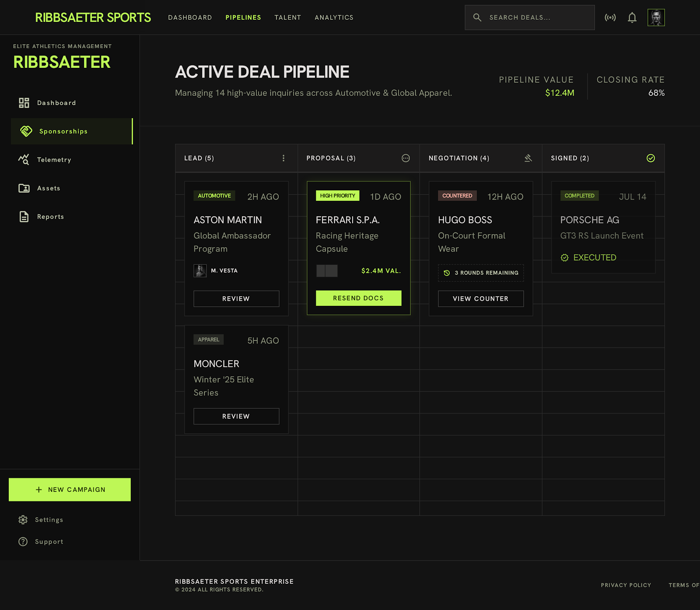Click Ribbsaeter Sports logo in header
The height and width of the screenshot is (610, 700).
click(x=93, y=18)
